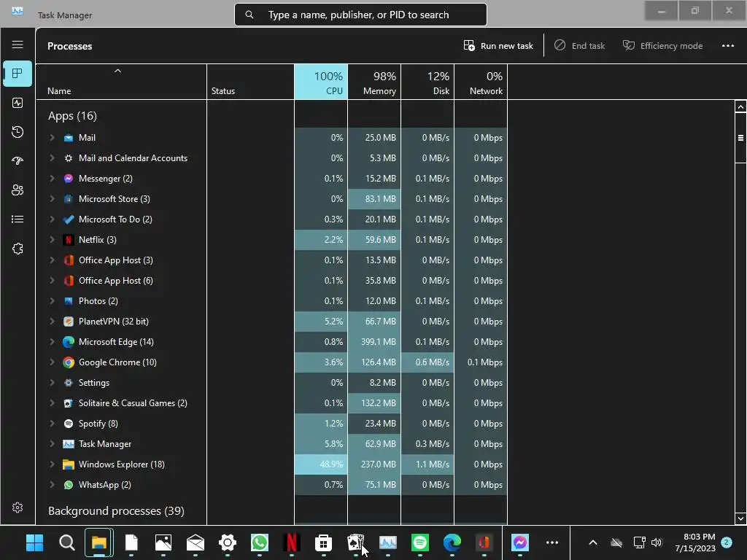Open File Explorer from the taskbar
This screenshot has width=747, height=560.
click(99, 542)
